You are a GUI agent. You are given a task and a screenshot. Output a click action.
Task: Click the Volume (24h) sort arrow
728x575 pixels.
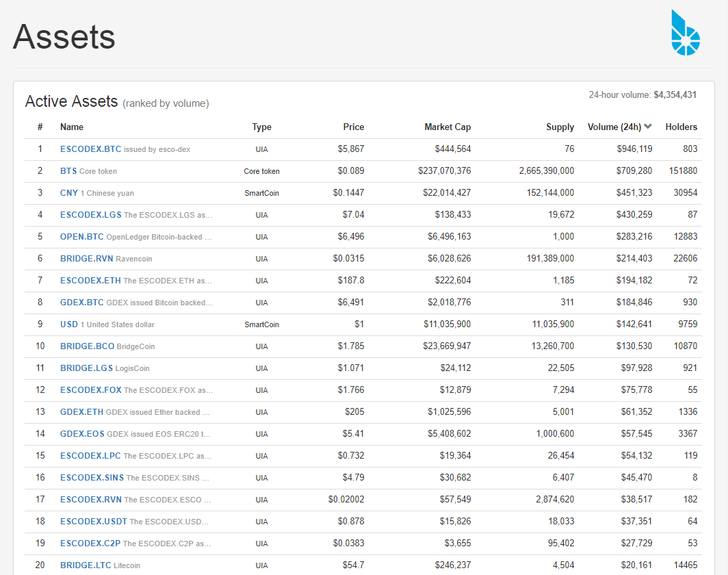648,127
